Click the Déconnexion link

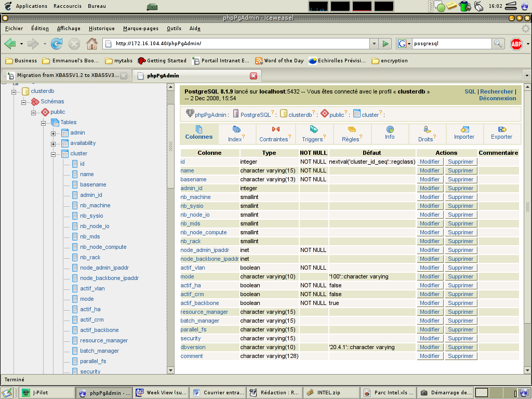pyautogui.click(x=497, y=98)
